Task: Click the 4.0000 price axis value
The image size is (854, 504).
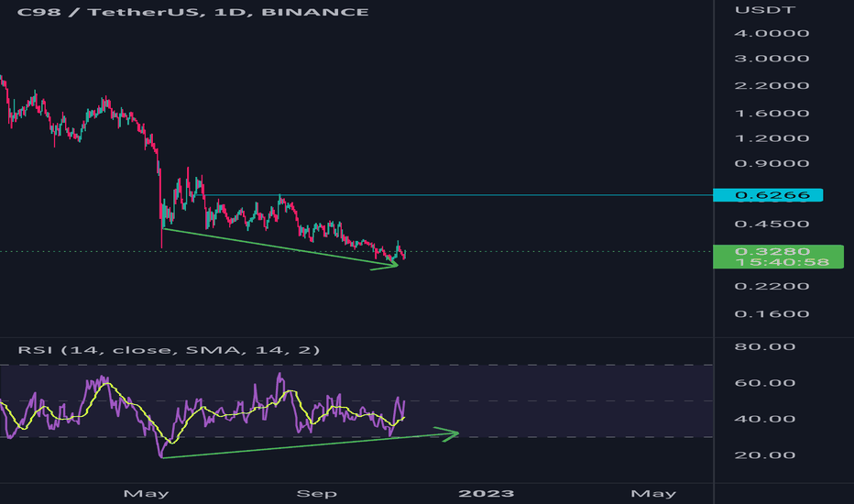Action: tap(772, 33)
